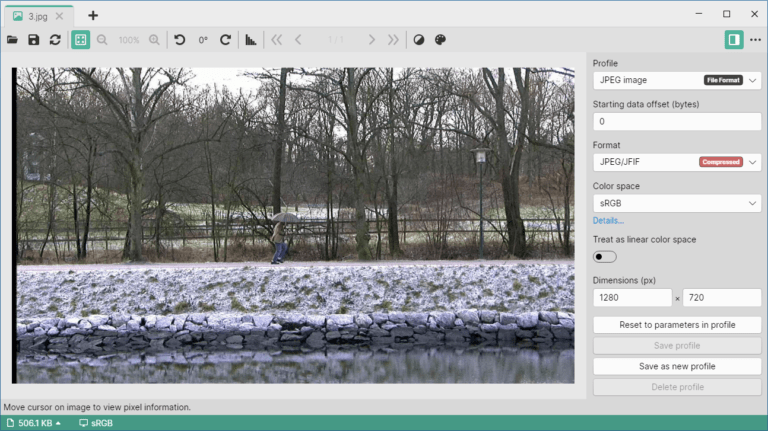Go to the next frame
This screenshot has height=431, width=768.
pos(372,40)
